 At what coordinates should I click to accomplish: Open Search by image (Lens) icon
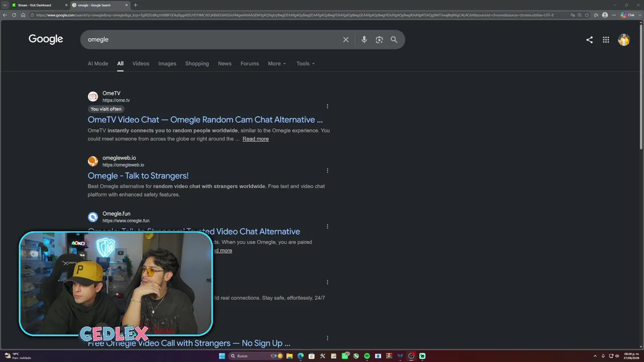[379, 40]
